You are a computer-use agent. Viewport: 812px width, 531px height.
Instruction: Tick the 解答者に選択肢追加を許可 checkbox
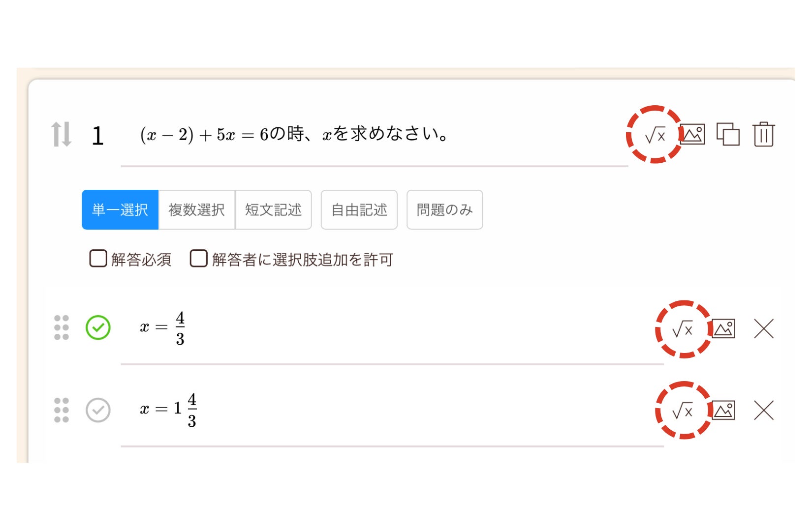coord(198,259)
